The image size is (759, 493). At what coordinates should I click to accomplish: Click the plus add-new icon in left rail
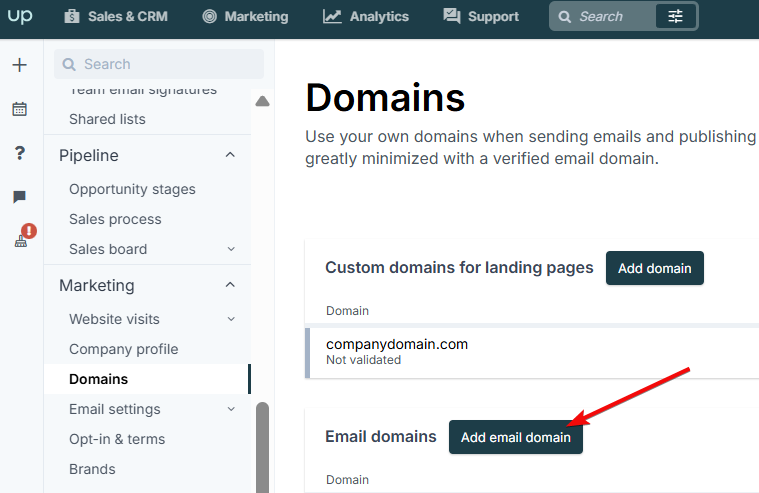coord(19,65)
